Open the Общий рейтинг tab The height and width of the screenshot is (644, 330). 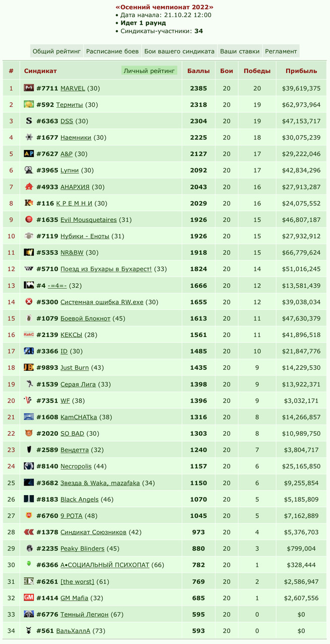[x=56, y=51]
